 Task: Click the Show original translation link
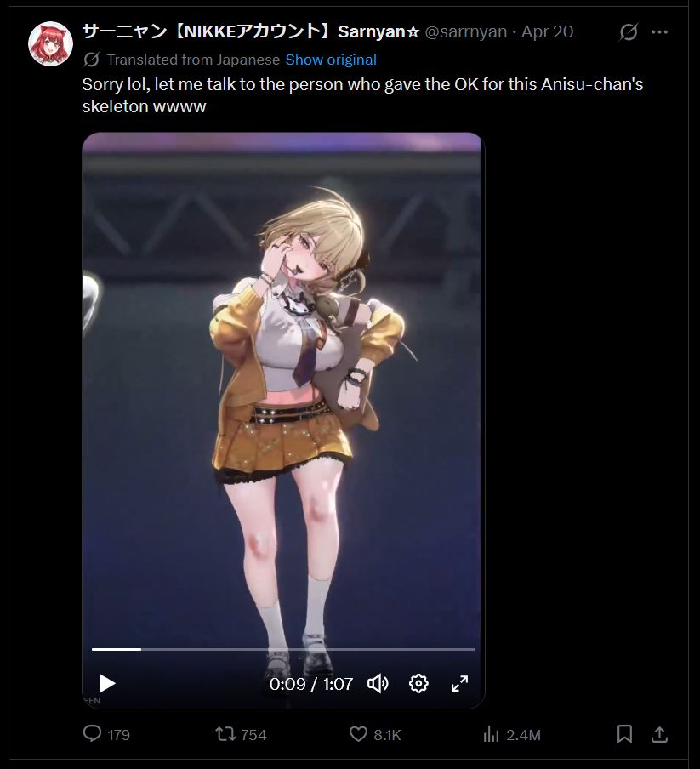(x=331, y=60)
